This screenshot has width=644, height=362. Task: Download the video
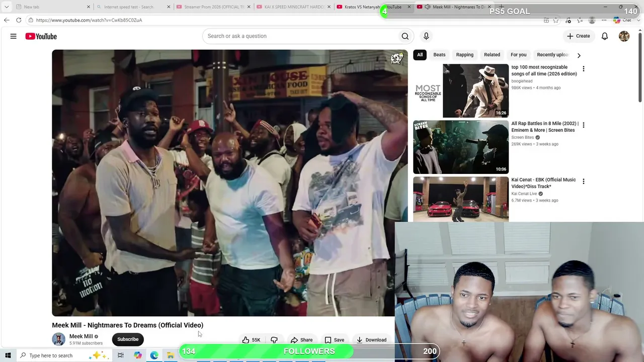tap(371, 340)
